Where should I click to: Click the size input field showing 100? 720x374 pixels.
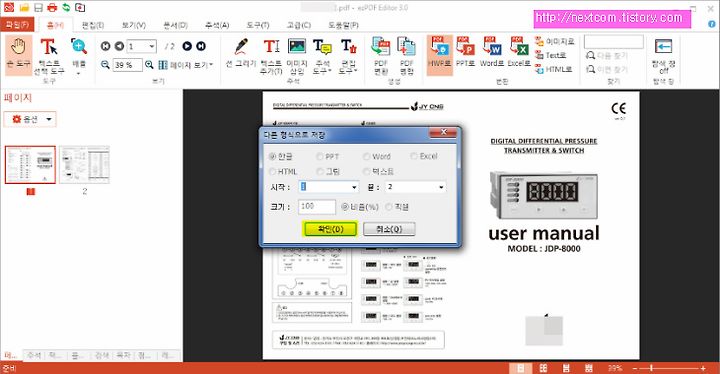(317, 207)
